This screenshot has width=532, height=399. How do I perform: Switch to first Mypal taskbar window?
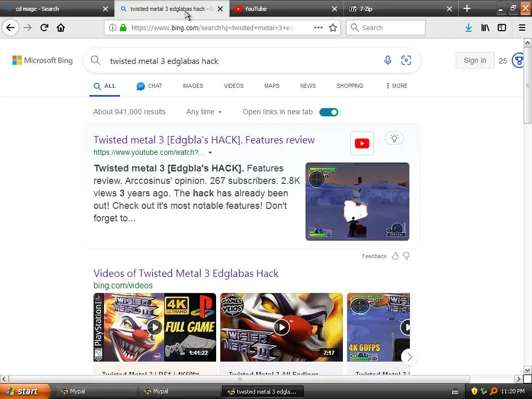[96, 392]
